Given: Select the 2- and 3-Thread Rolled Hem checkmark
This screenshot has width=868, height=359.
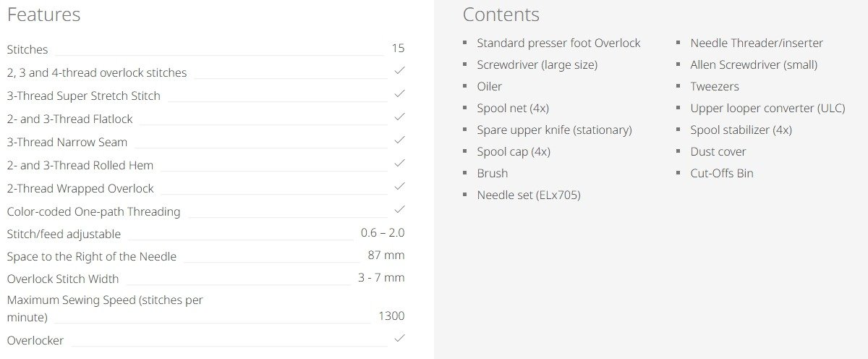Looking at the screenshot, I should click(x=399, y=164).
